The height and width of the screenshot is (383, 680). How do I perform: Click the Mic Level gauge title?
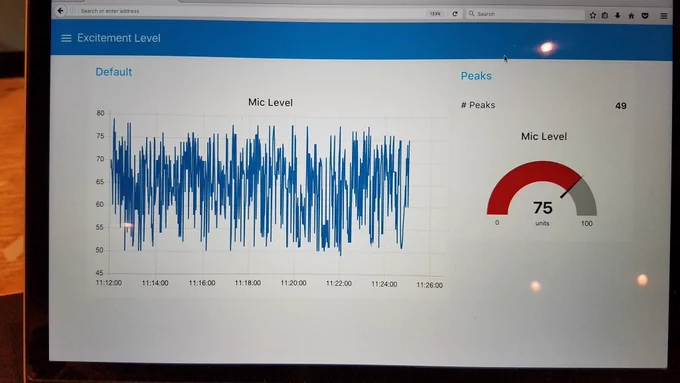544,136
